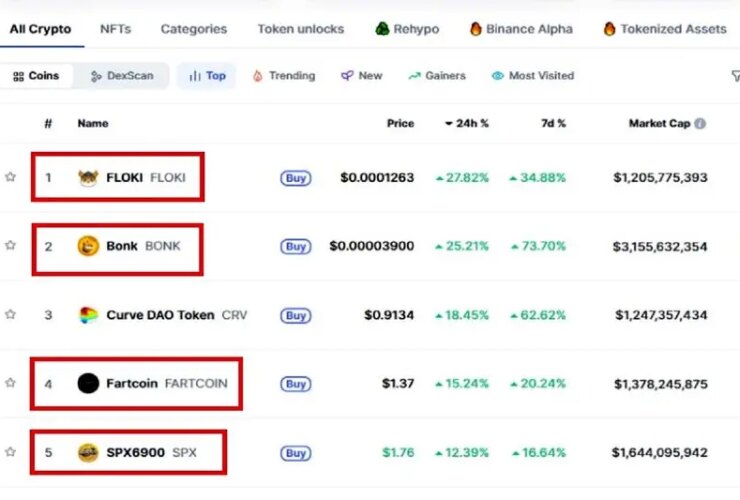Click the Tokenized Assets flame icon
The width and height of the screenshot is (740, 500).
pos(609,29)
